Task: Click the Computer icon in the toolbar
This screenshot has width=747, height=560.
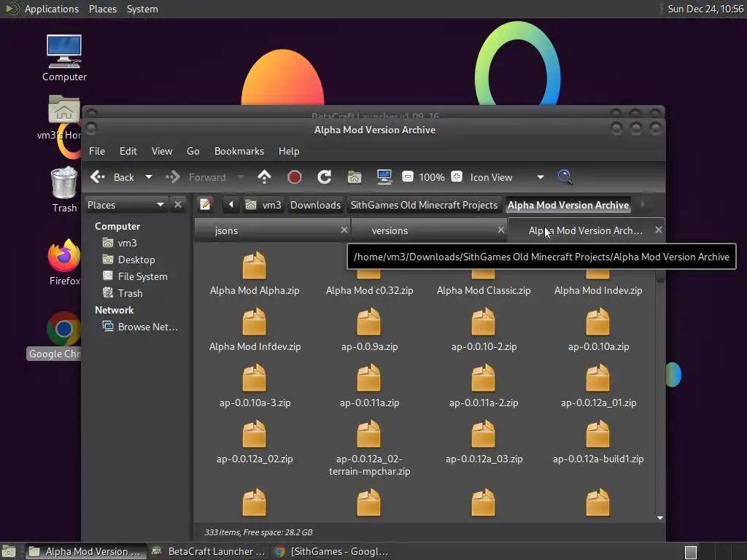Action: [x=384, y=177]
